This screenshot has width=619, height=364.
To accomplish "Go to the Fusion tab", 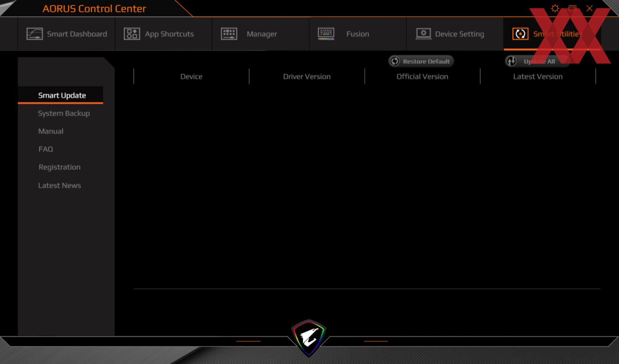I will [358, 34].
